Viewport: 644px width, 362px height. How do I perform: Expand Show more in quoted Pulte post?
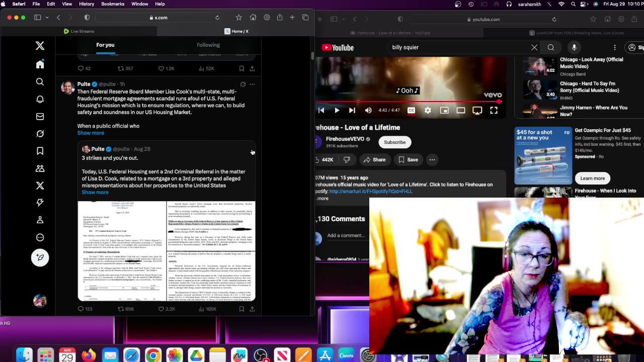coord(95,192)
